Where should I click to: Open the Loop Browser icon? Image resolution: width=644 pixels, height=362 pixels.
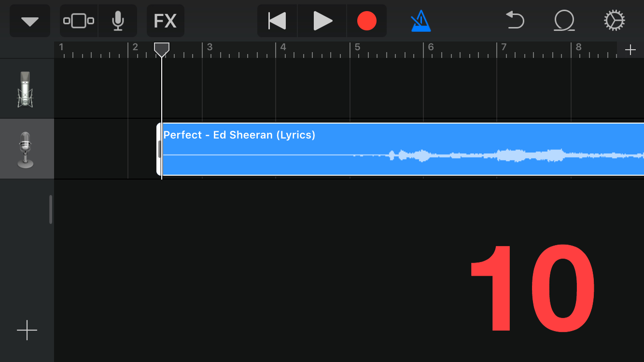click(564, 21)
